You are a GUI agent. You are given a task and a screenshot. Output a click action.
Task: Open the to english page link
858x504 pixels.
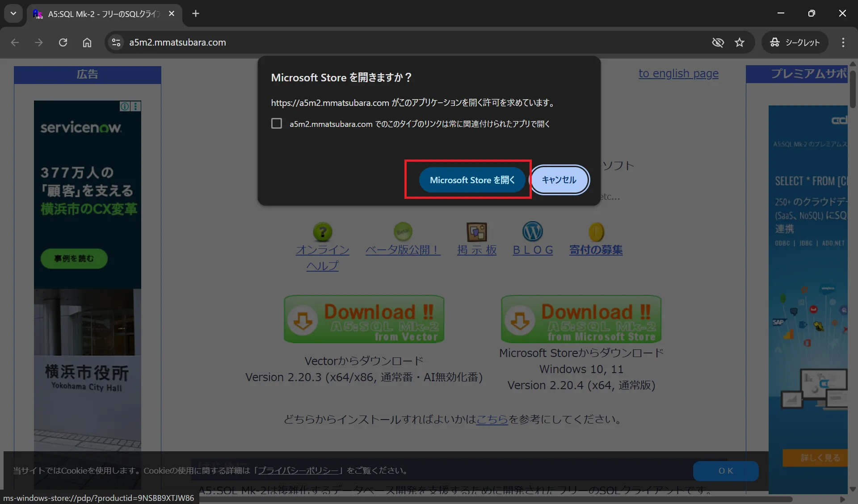point(678,73)
